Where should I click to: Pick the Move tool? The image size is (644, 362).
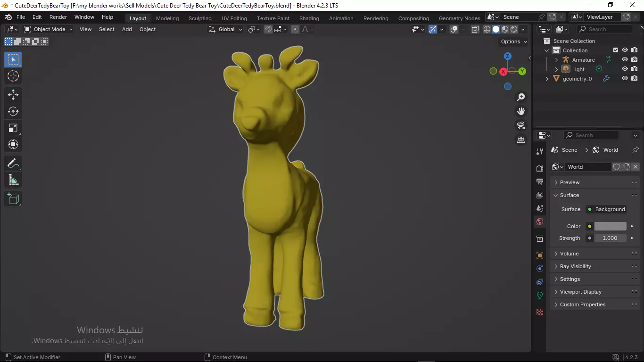pos(13,95)
